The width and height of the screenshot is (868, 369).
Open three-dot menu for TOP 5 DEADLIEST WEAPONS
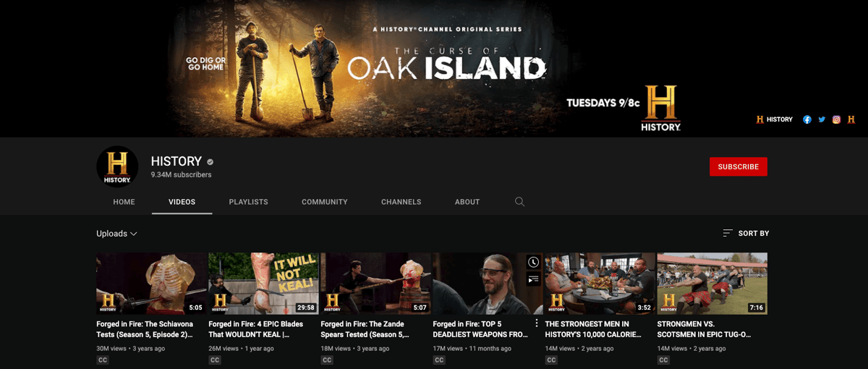(x=537, y=323)
